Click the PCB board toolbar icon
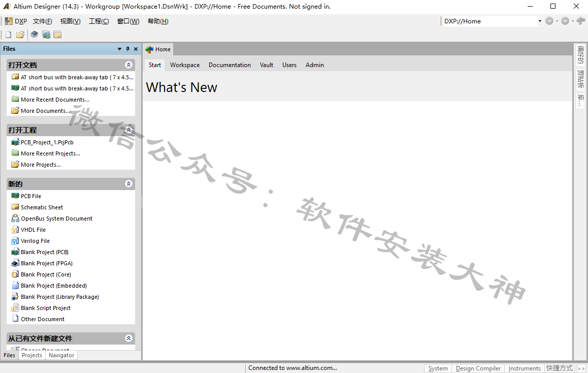588x373 pixels. pyautogui.click(x=46, y=35)
